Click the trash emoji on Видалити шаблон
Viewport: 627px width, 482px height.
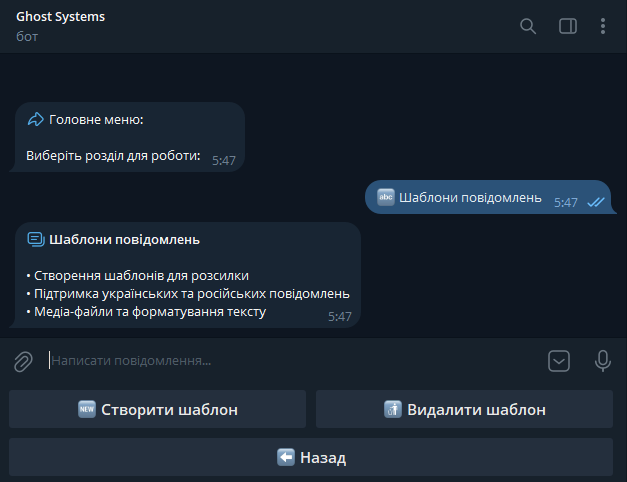tap(392, 409)
